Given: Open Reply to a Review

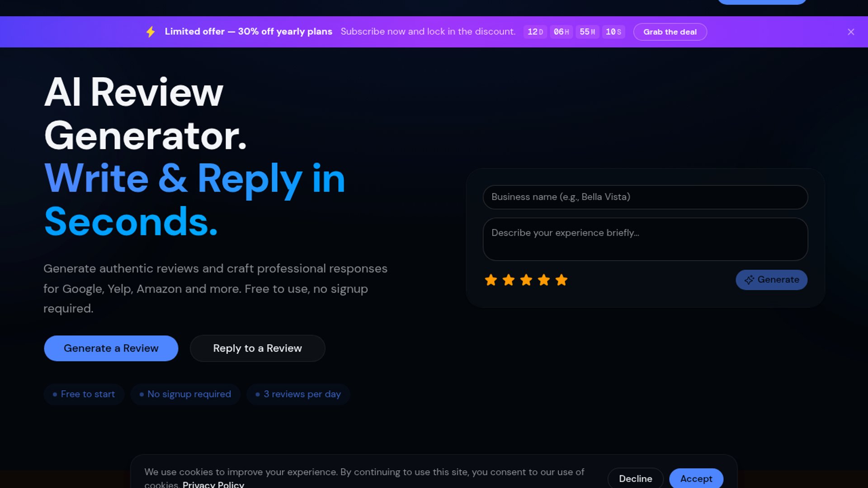Looking at the screenshot, I should (x=257, y=348).
